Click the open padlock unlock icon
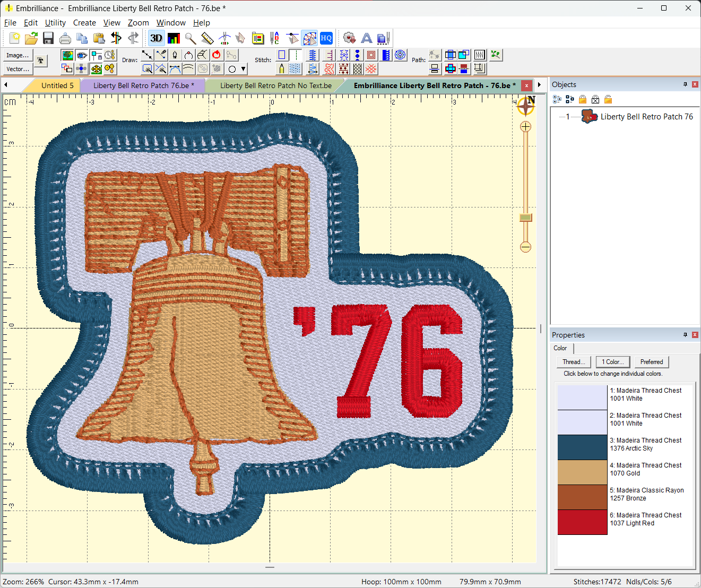 click(608, 99)
